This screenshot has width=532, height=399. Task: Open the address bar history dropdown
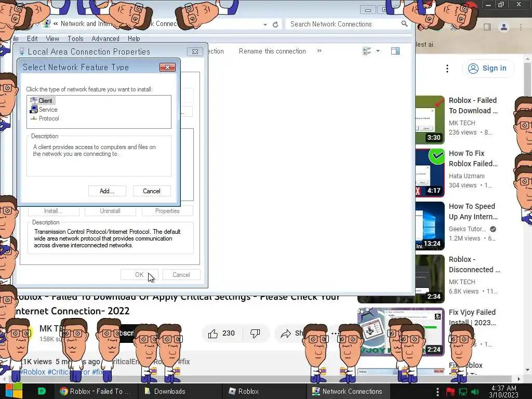pos(265,24)
